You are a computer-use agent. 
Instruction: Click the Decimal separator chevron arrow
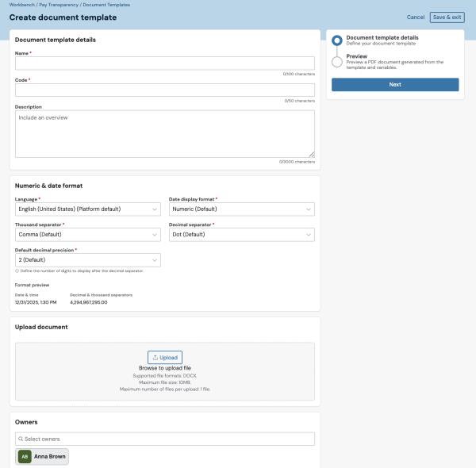[x=309, y=235]
